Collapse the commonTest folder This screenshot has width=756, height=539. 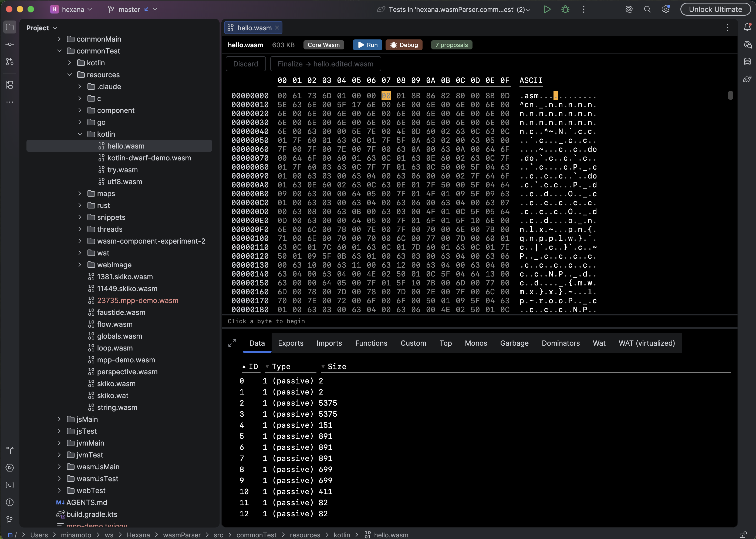click(x=59, y=51)
